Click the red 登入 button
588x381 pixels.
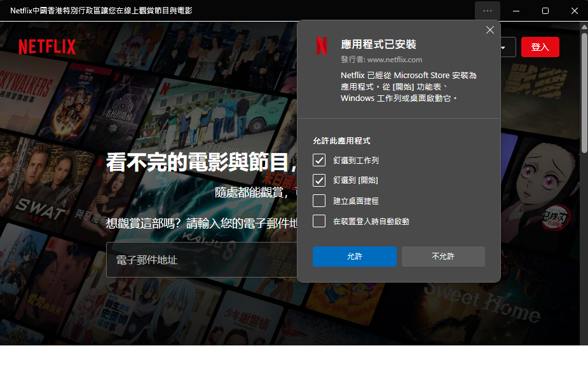pyautogui.click(x=540, y=47)
